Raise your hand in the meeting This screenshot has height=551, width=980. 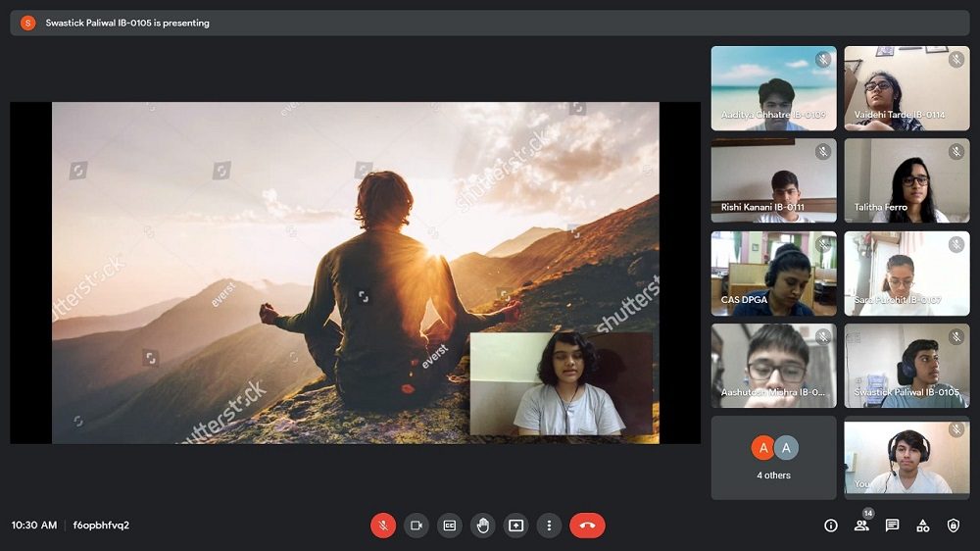(483, 526)
